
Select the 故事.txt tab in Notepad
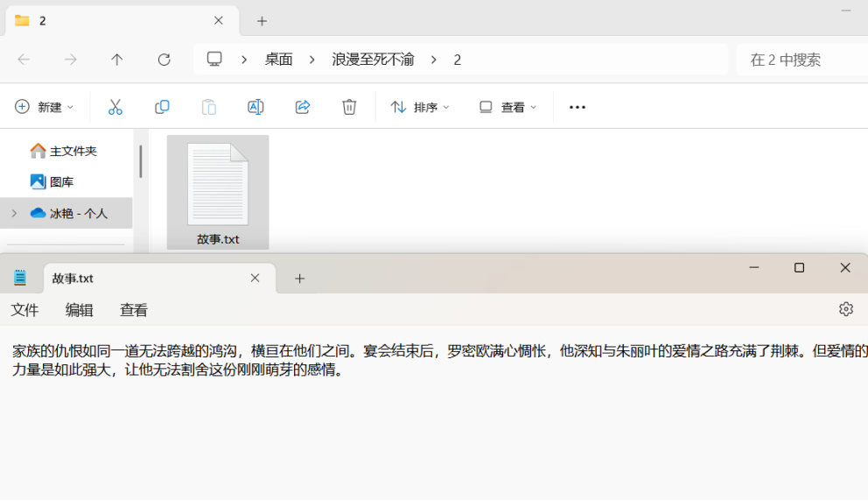(159, 279)
